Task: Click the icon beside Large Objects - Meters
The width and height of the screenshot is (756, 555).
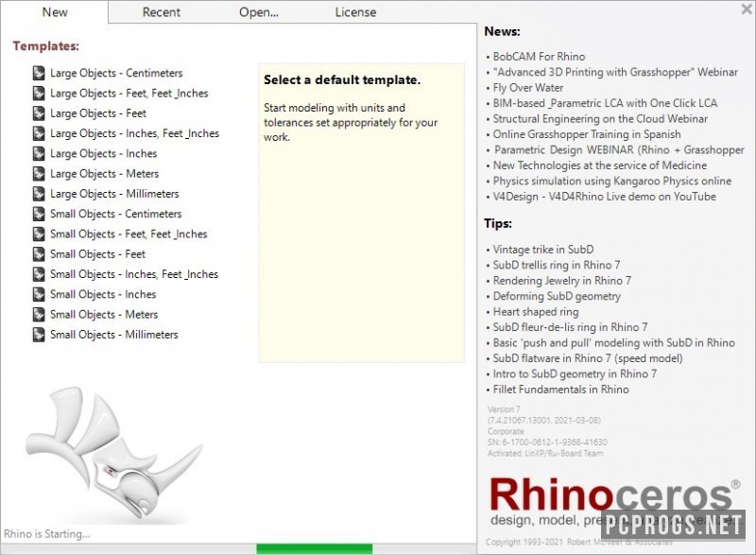Action: 39,174
